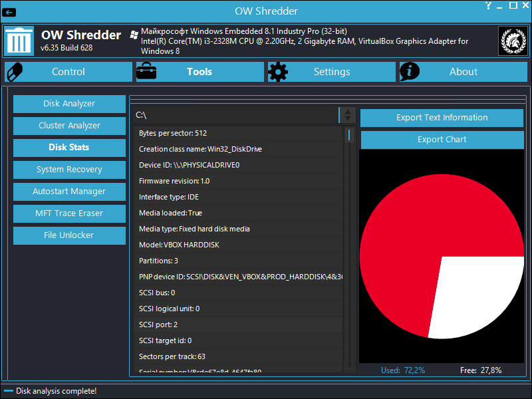532x399 pixels.
Task: Switch to the Tools tab
Action: click(x=200, y=72)
